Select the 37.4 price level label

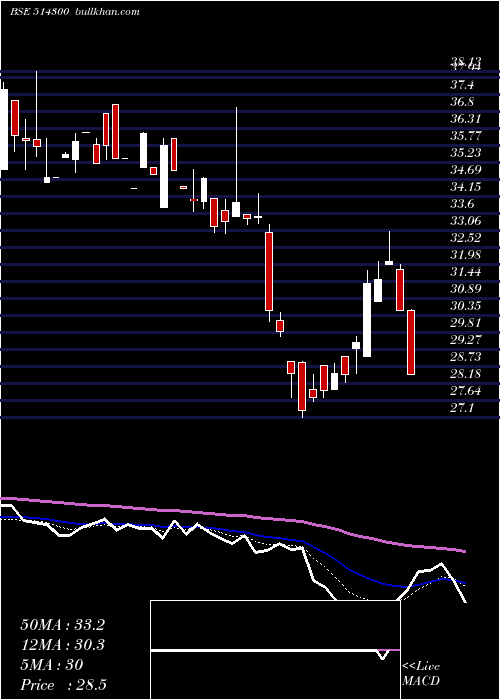pyautogui.click(x=462, y=85)
